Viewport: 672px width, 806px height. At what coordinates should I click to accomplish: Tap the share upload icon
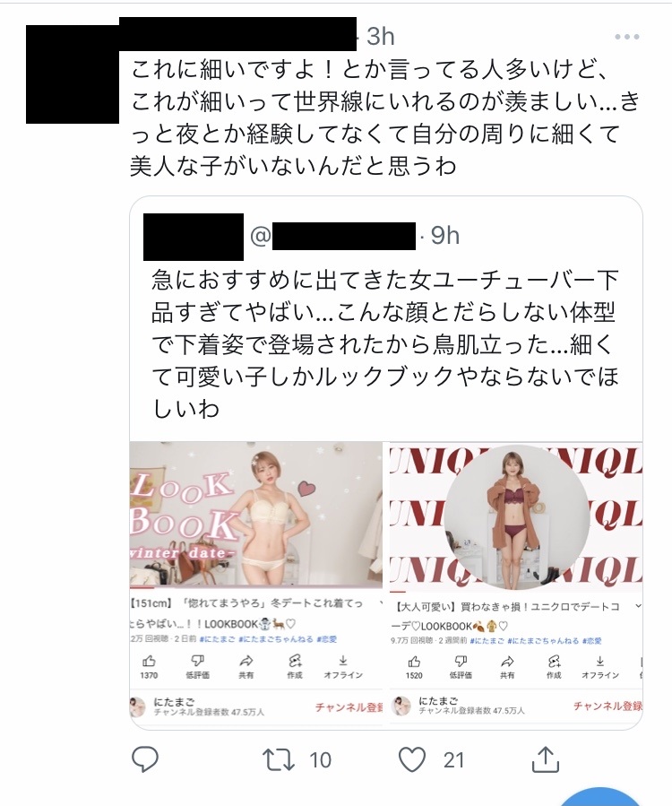pos(545,758)
